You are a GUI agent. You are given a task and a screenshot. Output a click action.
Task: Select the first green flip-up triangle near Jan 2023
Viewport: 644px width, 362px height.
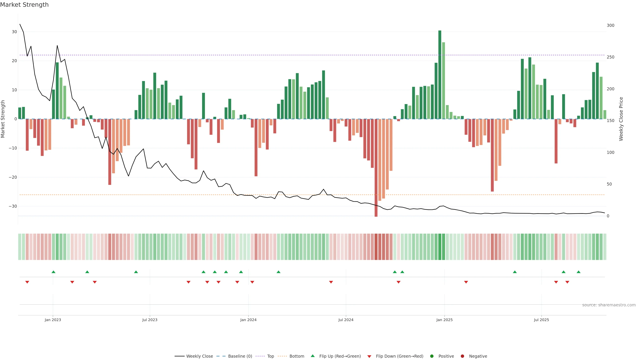[53, 272]
